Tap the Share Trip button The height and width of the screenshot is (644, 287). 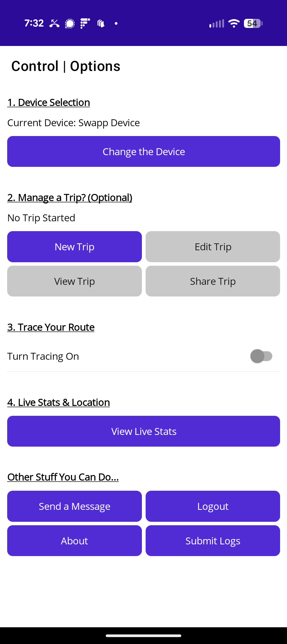pyautogui.click(x=213, y=281)
